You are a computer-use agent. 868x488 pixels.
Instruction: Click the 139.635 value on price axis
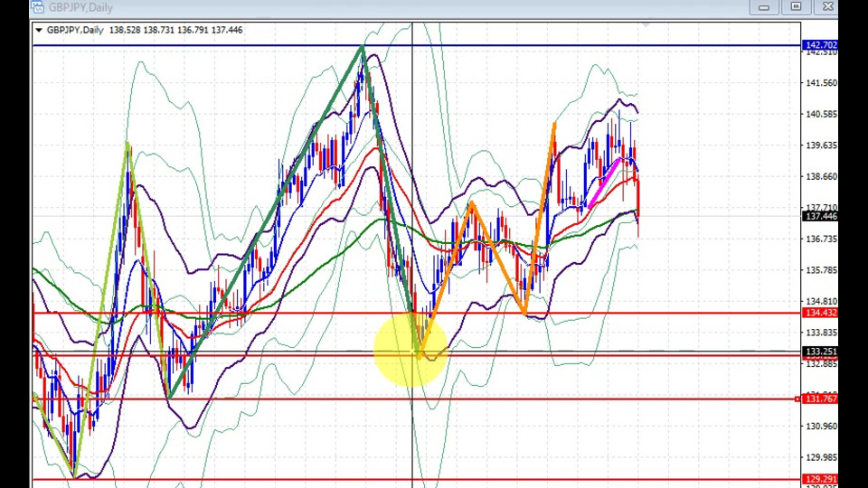tap(821, 145)
